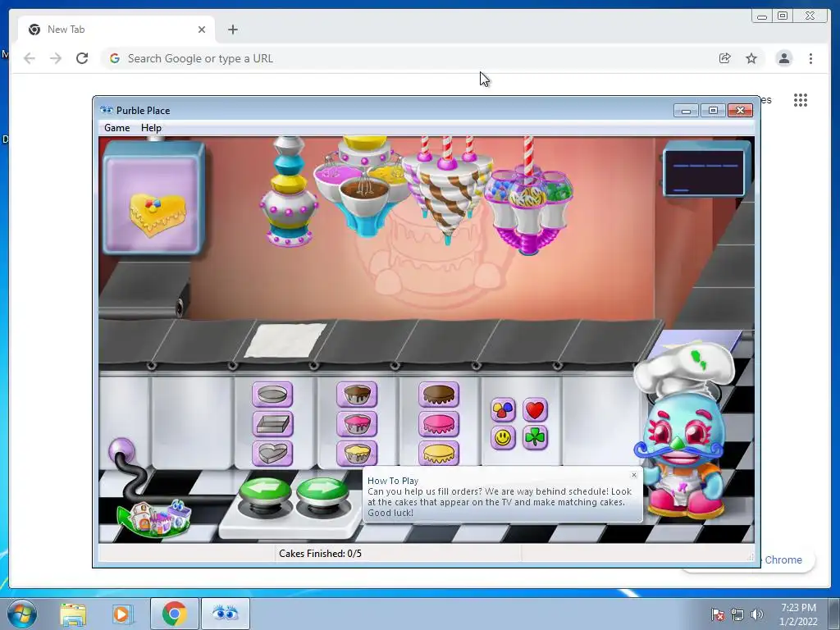This screenshot has width=840, height=630.
Task: Close the New Tab tab
Action: click(x=202, y=30)
